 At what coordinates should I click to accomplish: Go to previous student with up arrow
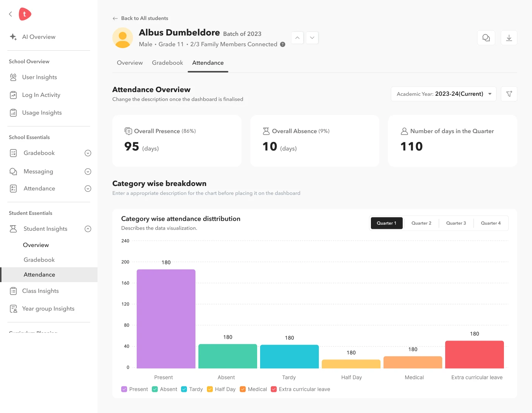click(x=297, y=38)
